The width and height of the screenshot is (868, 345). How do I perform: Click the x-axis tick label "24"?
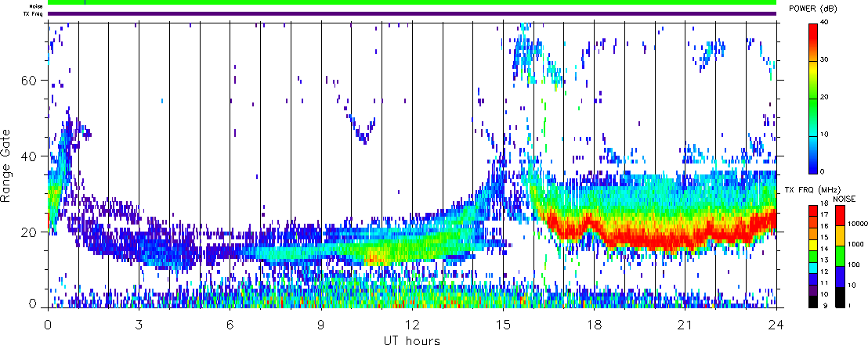[x=776, y=324]
